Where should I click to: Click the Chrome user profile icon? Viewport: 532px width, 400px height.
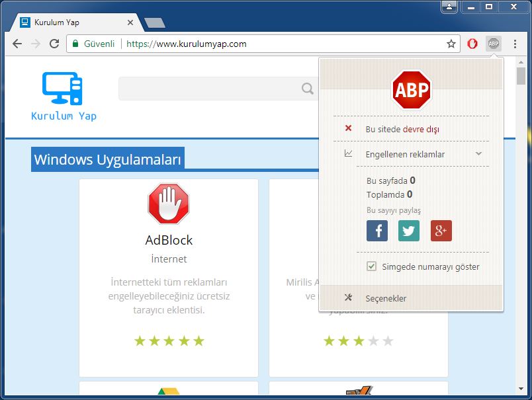coord(449,7)
